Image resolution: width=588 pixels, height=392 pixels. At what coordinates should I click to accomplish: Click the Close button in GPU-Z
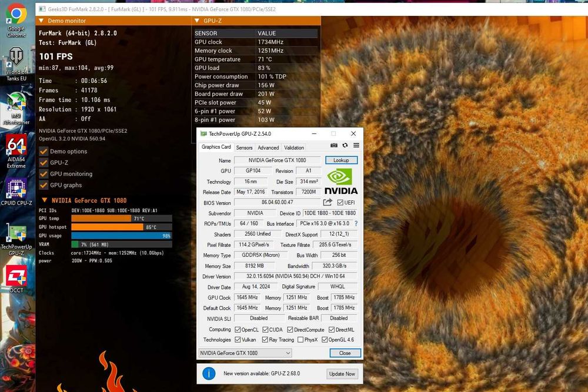click(345, 353)
